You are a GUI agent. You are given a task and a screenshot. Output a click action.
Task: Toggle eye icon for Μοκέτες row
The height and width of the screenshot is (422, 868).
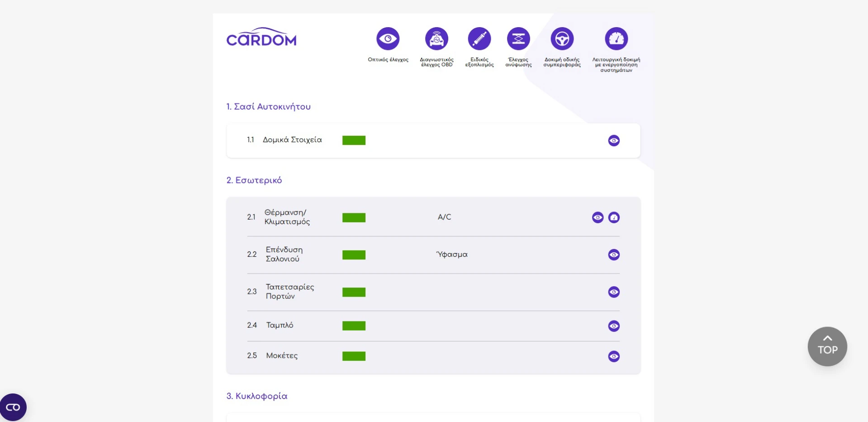[614, 356]
